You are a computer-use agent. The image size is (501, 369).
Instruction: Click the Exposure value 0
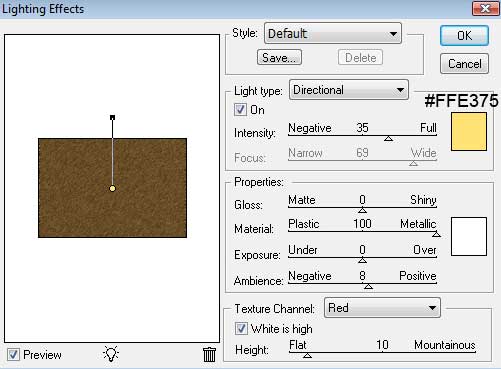[362, 250]
